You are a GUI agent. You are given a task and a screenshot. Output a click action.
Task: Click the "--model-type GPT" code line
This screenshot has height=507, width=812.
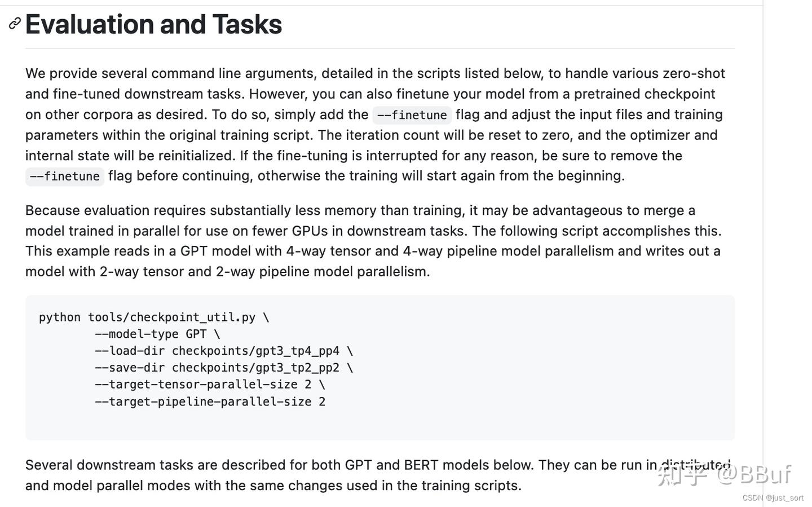tap(157, 334)
